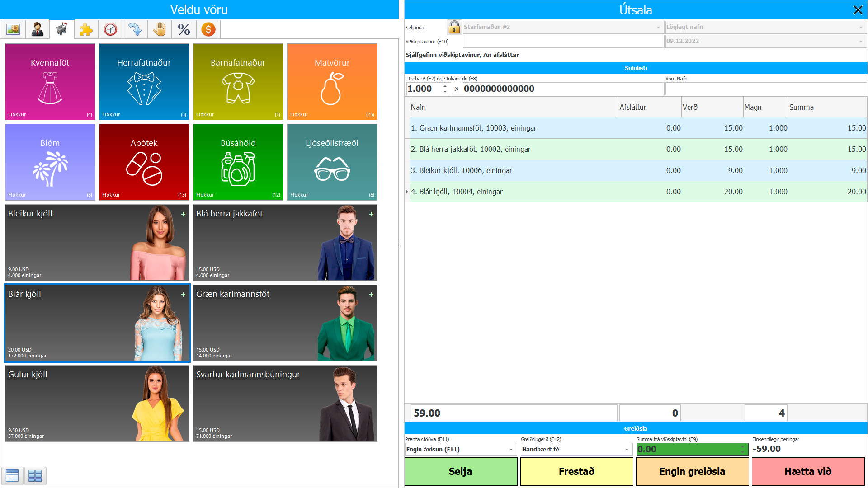868x488 pixels.
Task: Switch to tile list view
Action: [35, 476]
